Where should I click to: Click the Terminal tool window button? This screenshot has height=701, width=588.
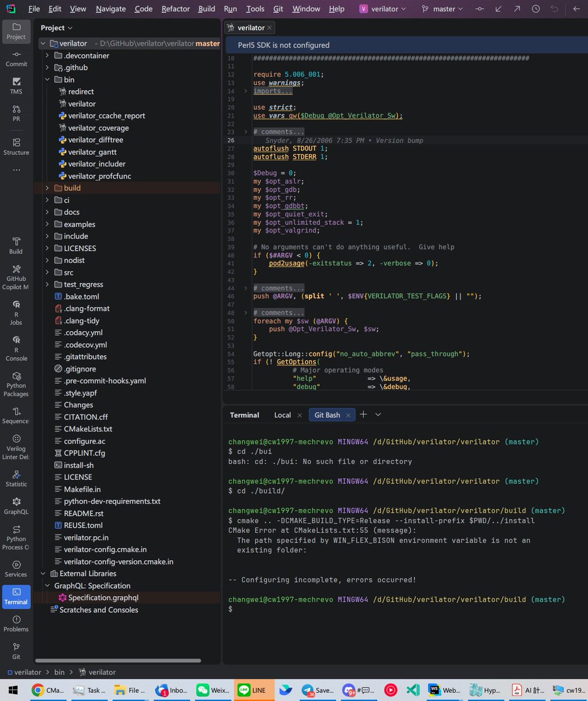16,596
